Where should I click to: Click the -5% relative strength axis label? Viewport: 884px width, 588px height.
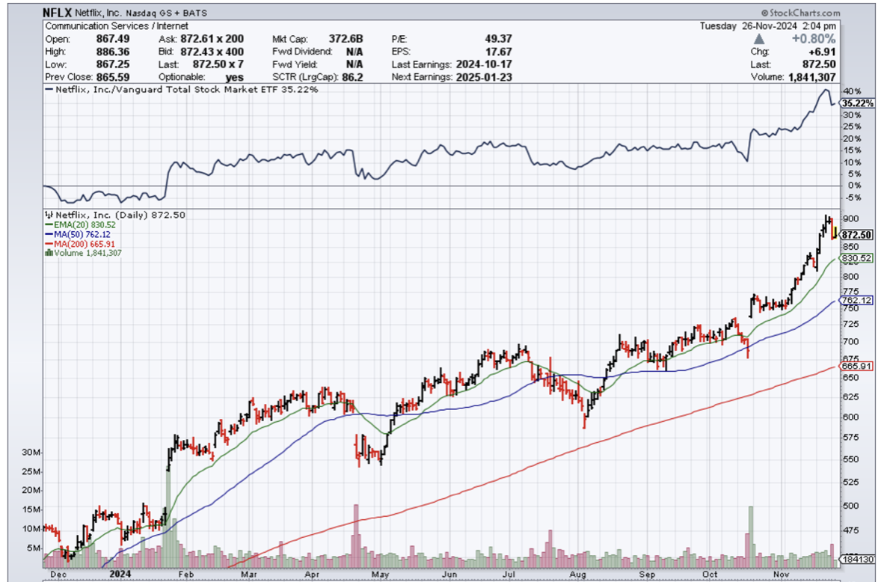pos(853,198)
